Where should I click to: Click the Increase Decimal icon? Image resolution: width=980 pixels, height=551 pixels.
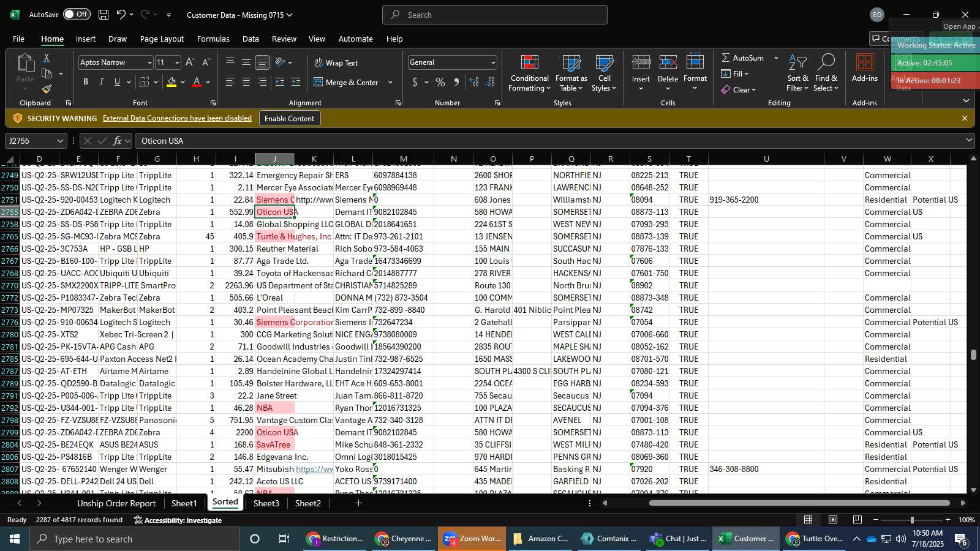point(474,82)
